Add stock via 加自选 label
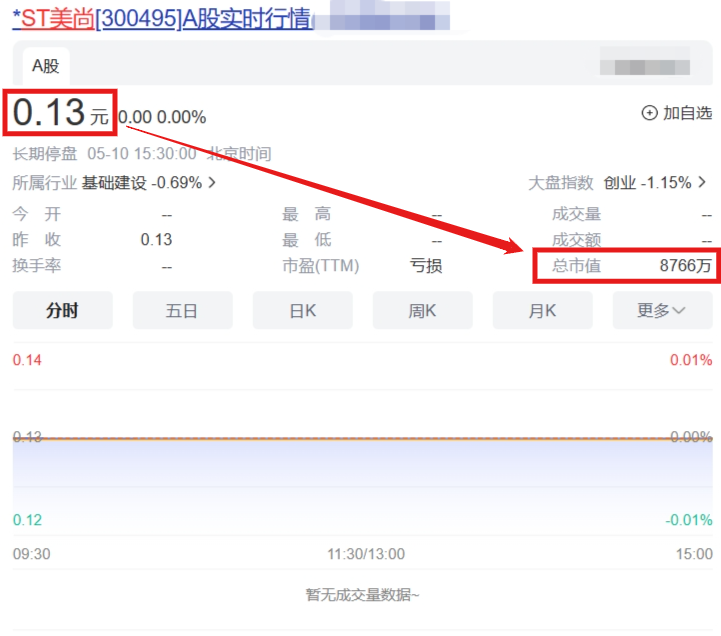Screen dimensions: 721x636 click(687, 113)
